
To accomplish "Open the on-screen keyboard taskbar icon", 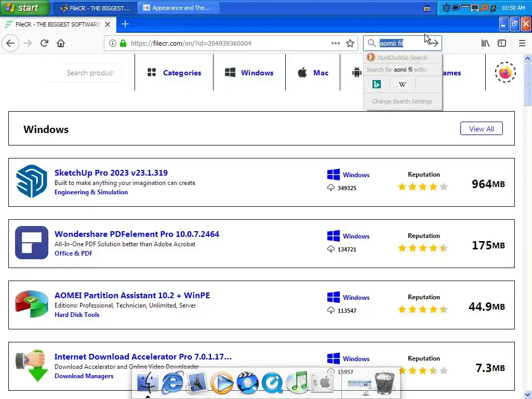I will click(x=427, y=8).
